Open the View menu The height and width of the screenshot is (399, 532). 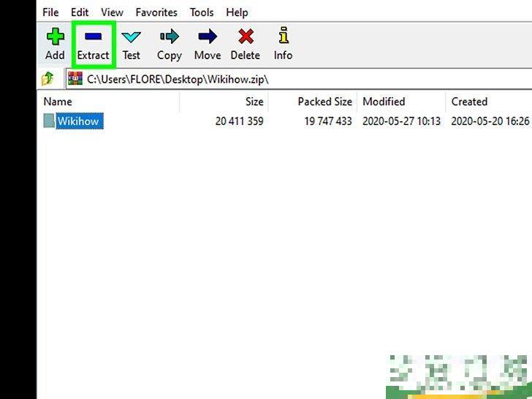[112, 12]
